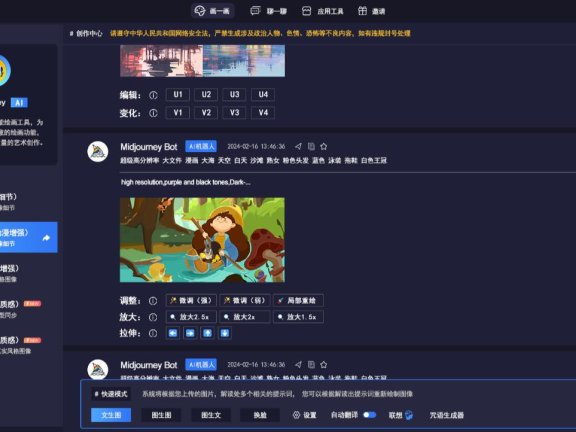576x432 pixels.
Task: Click 微调（强）strong tweak button
Action: (x=191, y=300)
